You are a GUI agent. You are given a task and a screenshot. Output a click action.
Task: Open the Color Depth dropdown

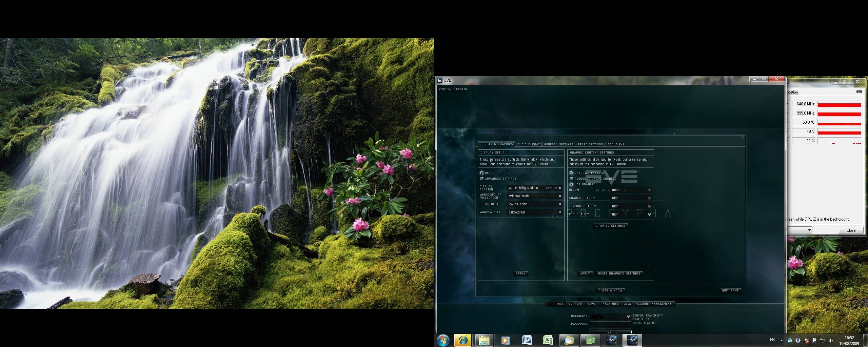click(x=535, y=204)
